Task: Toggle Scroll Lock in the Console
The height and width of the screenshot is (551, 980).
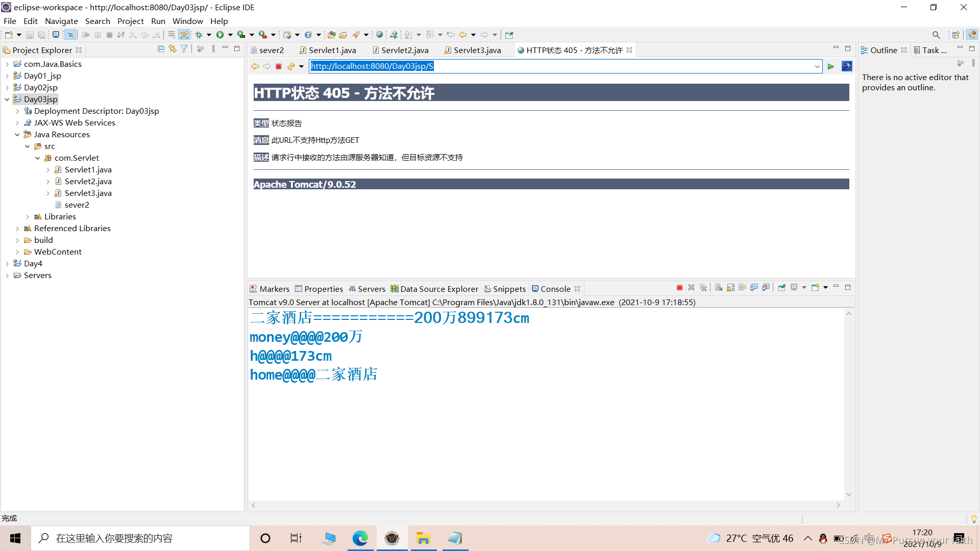Action: point(730,288)
